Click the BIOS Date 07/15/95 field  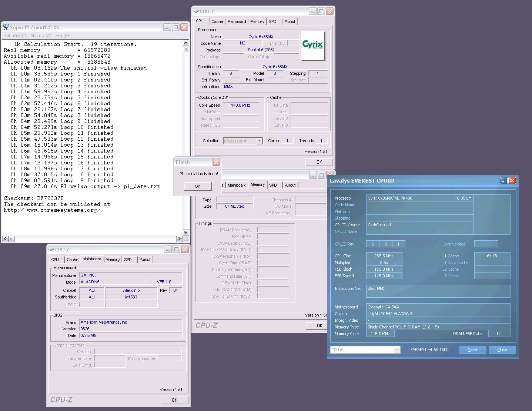pyautogui.click(x=130, y=335)
